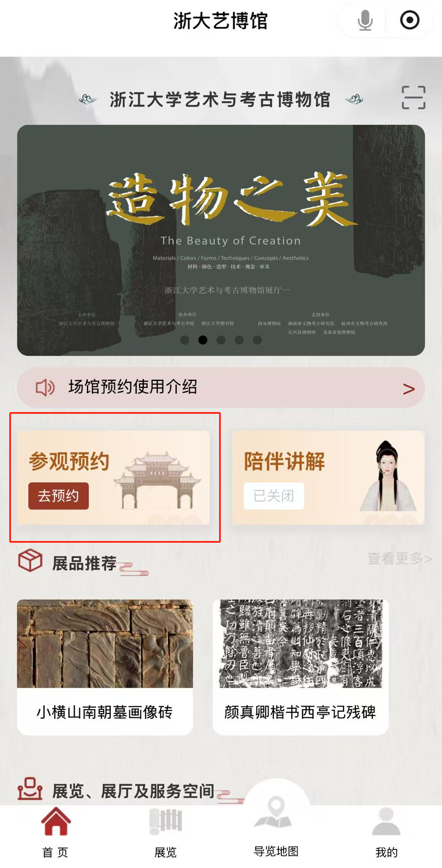Tap the red cube icon next to 展品推荐
Screen dimensions: 442x868
click(x=30, y=561)
